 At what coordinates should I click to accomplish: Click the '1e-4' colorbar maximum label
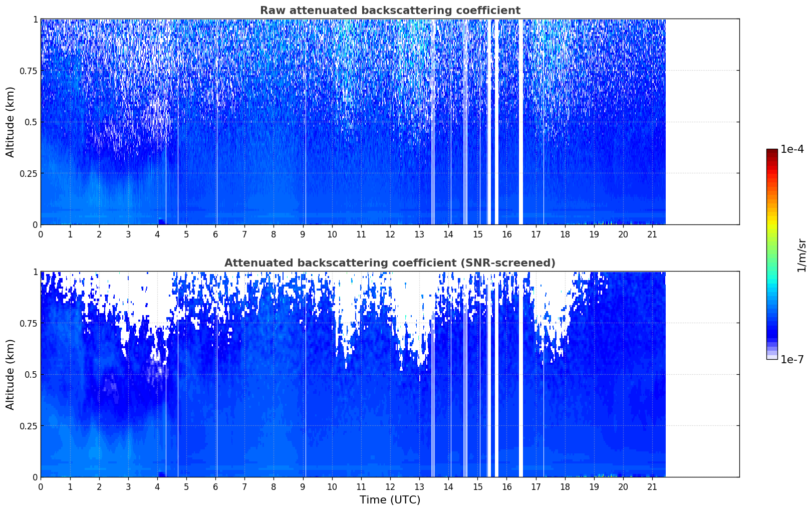coord(792,149)
